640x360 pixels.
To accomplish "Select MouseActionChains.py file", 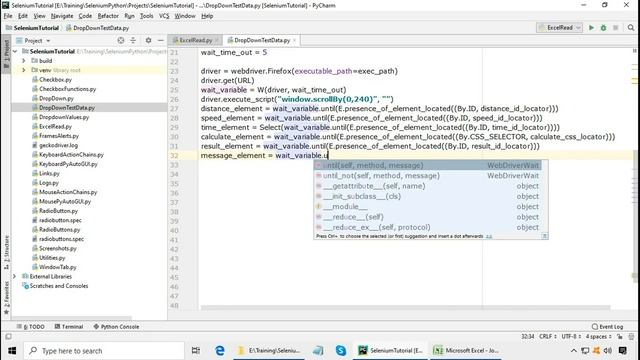I will (64, 192).
